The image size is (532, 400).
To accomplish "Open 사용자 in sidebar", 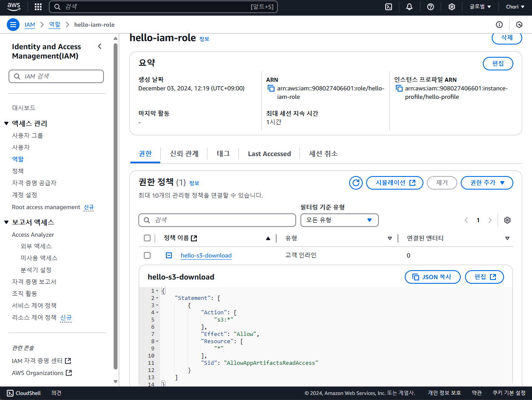I will (x=21, y=147).
